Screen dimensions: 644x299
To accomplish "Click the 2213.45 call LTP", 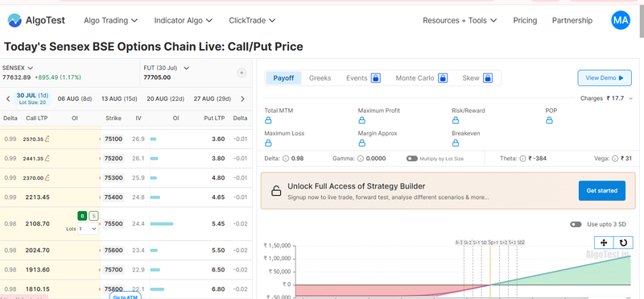I will point(37,197).
